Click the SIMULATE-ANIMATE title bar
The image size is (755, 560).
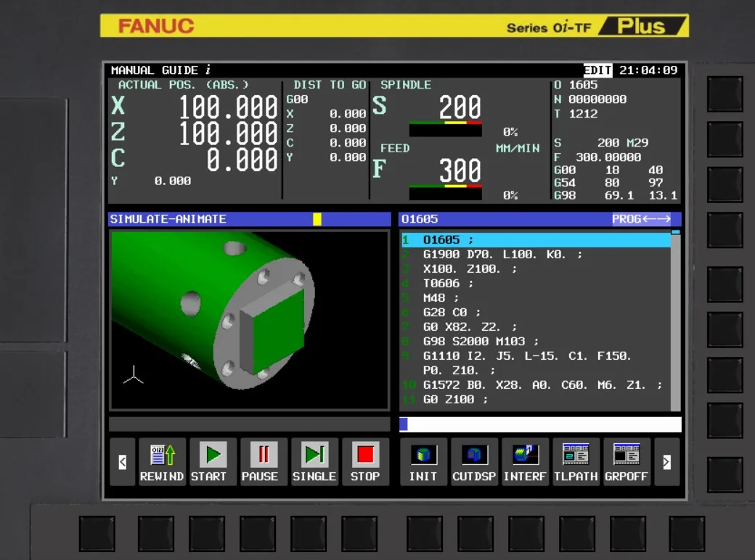click(250, 219)
